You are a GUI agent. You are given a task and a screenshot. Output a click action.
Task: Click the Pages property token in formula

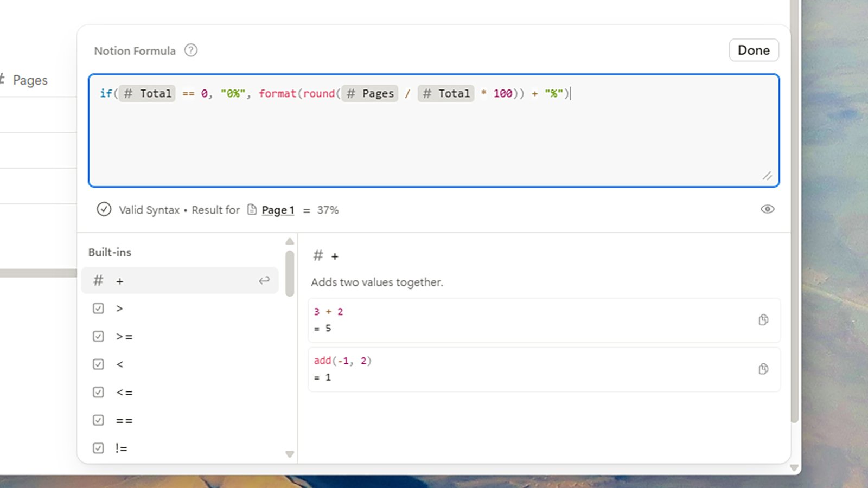coord(369,93)
